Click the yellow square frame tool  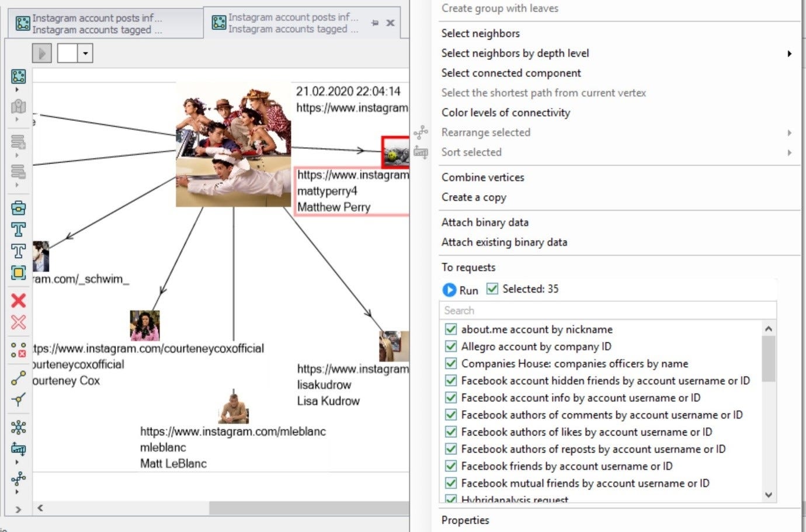[18, 273]
